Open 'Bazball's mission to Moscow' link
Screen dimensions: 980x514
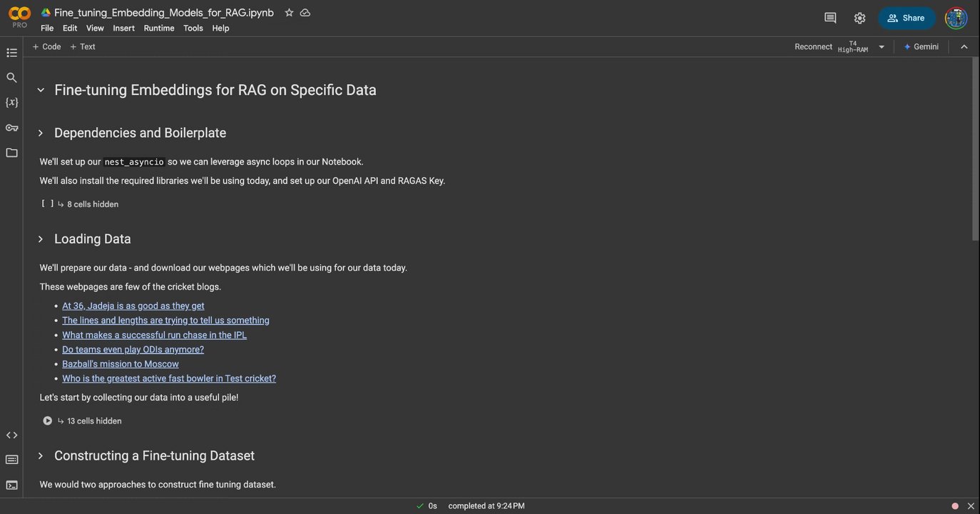[121, 364]
